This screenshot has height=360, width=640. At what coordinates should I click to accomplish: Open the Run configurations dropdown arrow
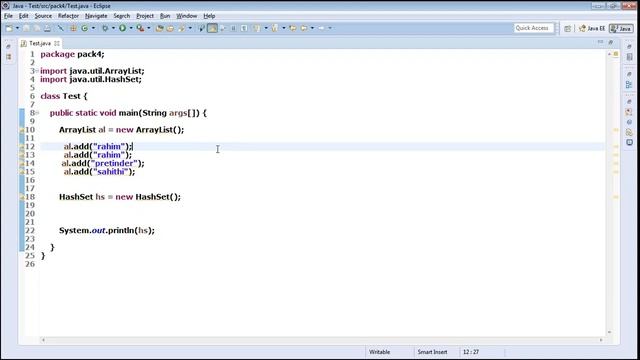(x=131, y=28)
